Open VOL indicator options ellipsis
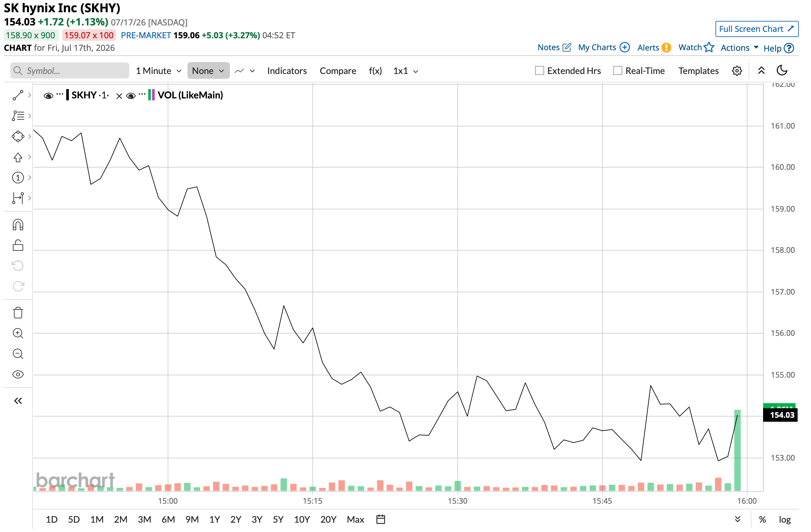The image size is (811, 532). pyautogui.click(x=143, y=95)
